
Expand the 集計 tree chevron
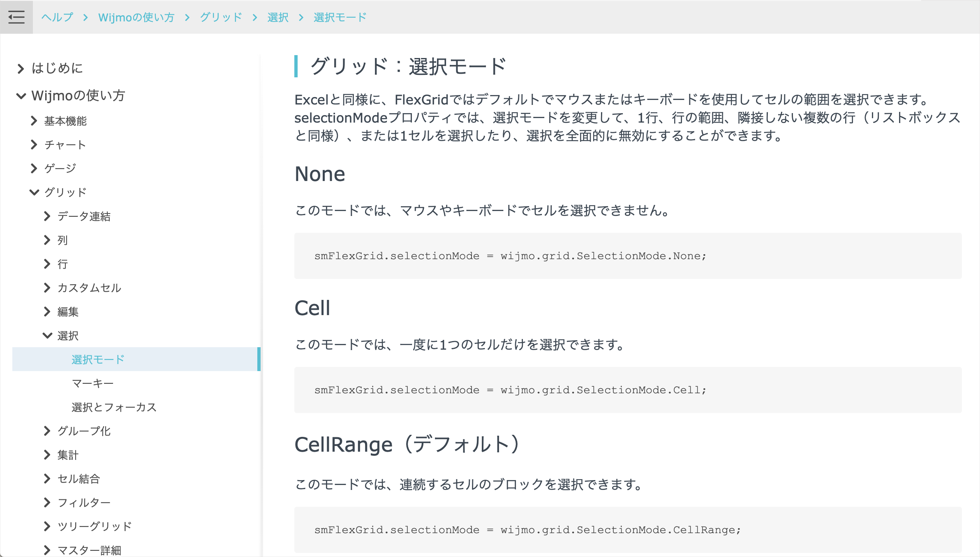pos(47,455)
